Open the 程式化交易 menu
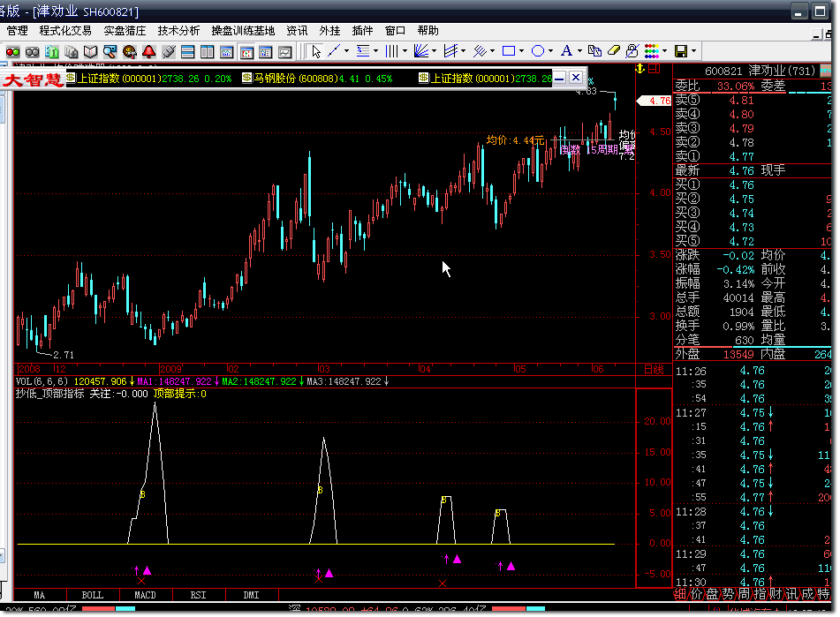Screen dimensions: 840x617 [x=65, y=31]
